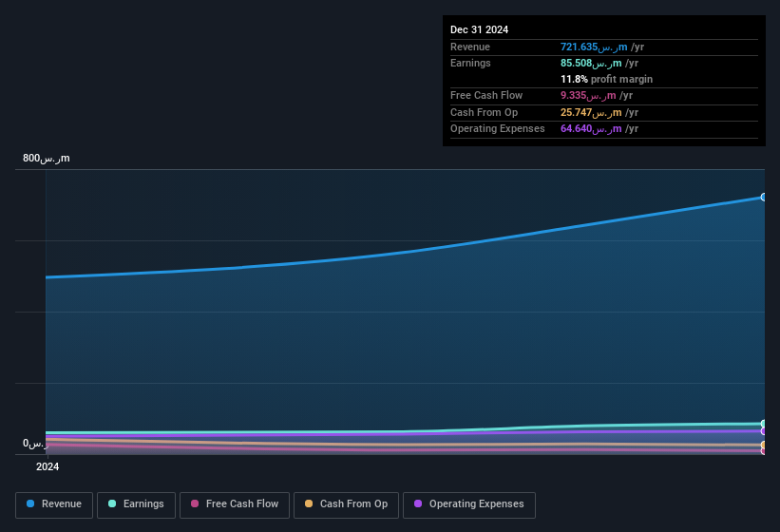Click the Earnings label in tooltip
Screen dimensions: 780x532
click(x=470, y=63)
